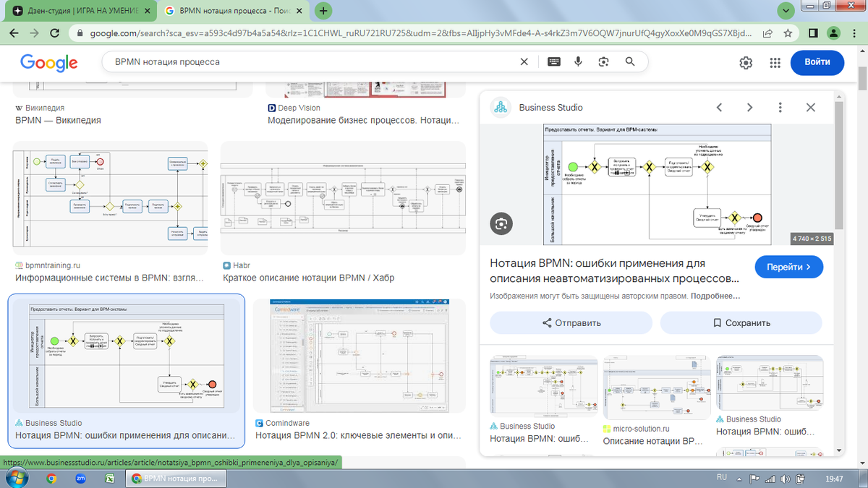Open Google quick settings gear
Image resolution: width=868 pixels, height=488 pixels.
[x=746, y=63]
